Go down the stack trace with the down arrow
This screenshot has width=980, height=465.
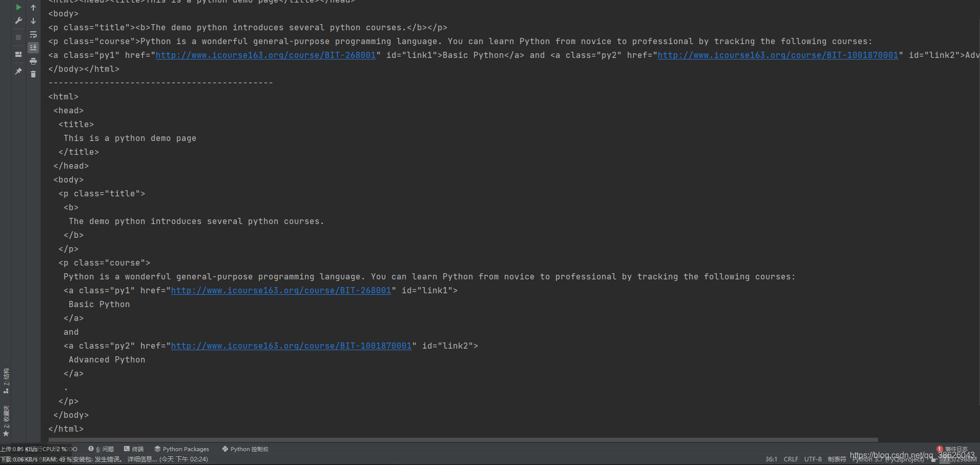pyautogui.click(x=33, y=21)
